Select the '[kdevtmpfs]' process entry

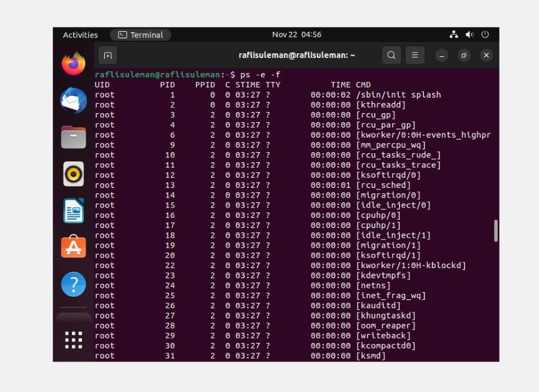[383, 275]
